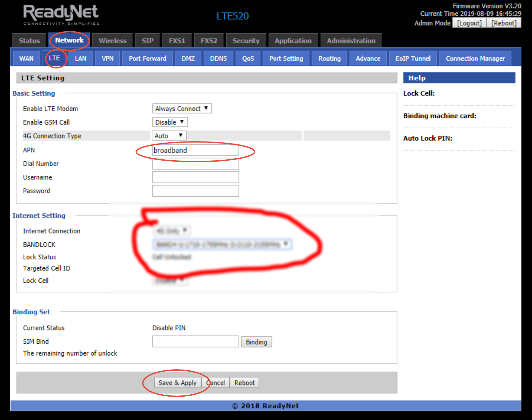532x420 pixels.
Task: Click the ReadyNet logo
Action: click(x=61, y=15)
